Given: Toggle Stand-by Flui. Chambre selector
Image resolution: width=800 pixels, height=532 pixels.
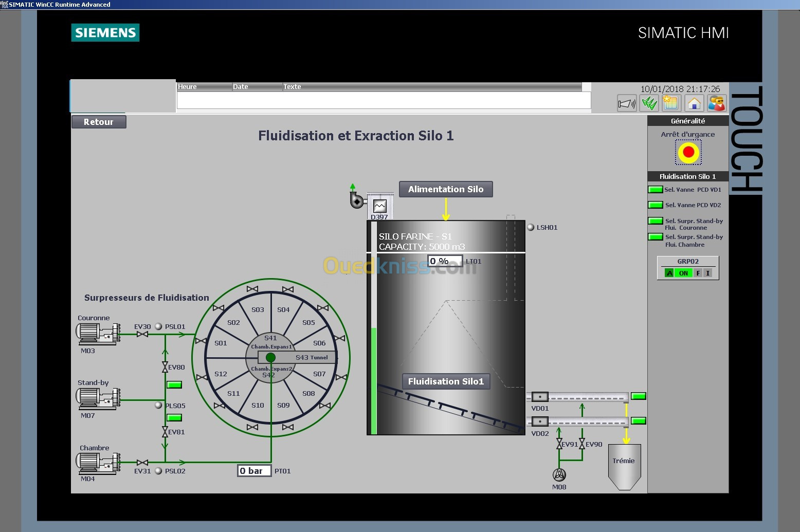Looking at the screenshot, I should tap(656, 237).
